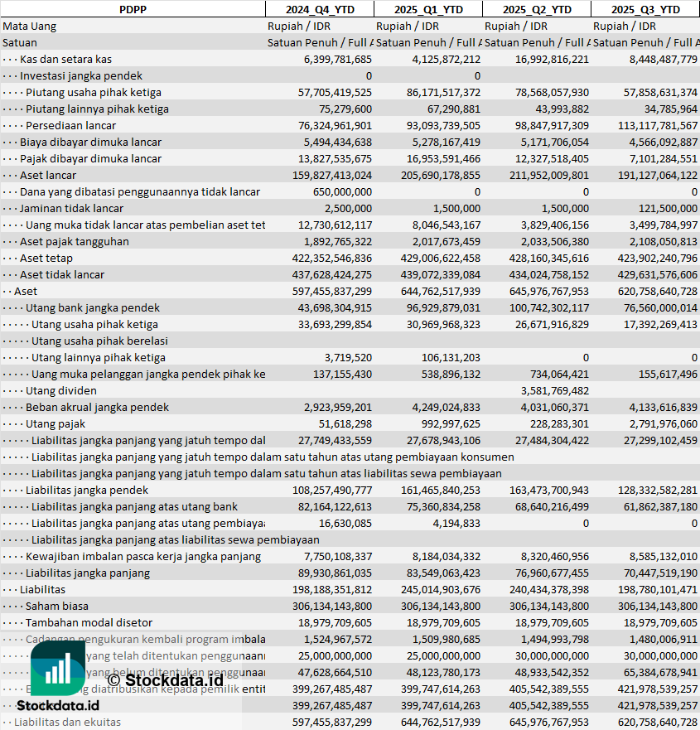This screenshot has width=700, height=730.
Task: Select the 2024_Q4_YTD column header
Action: point(319,9)
